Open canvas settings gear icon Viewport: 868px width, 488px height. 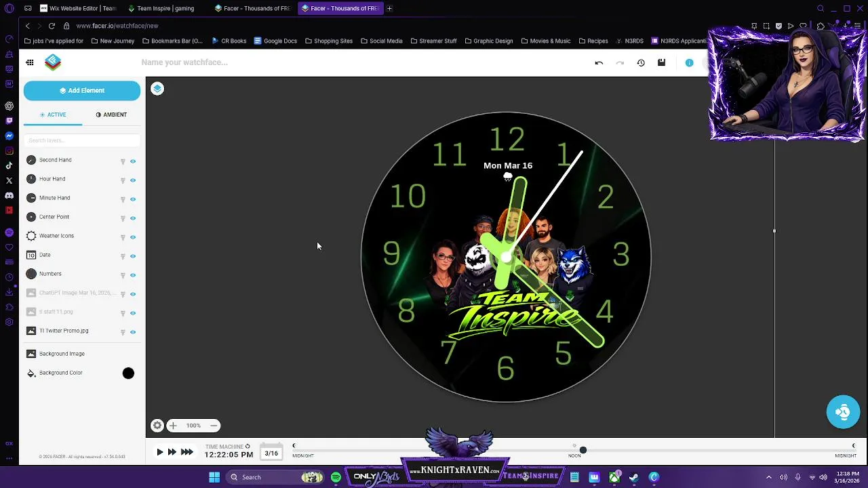157,426
